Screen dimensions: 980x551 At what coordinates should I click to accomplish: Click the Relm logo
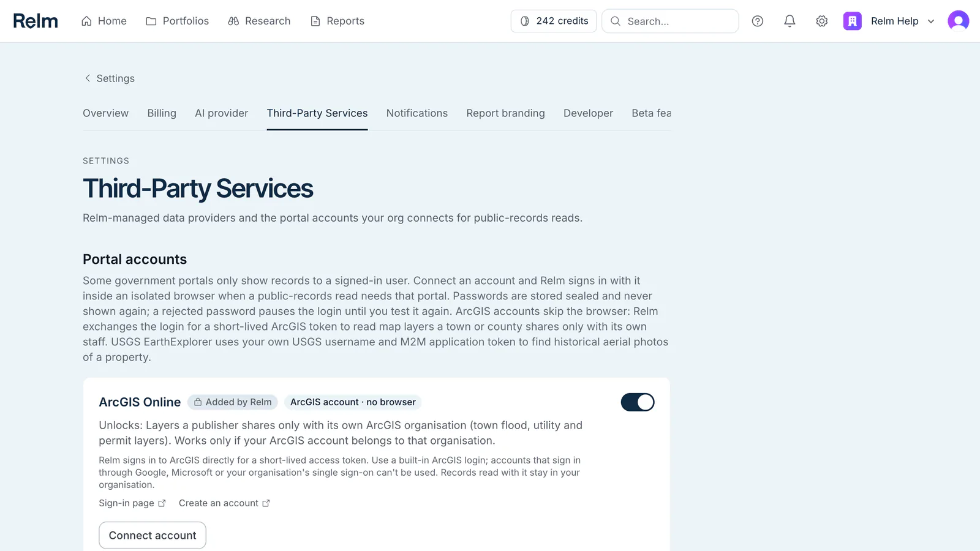click(x=36, y=21)
